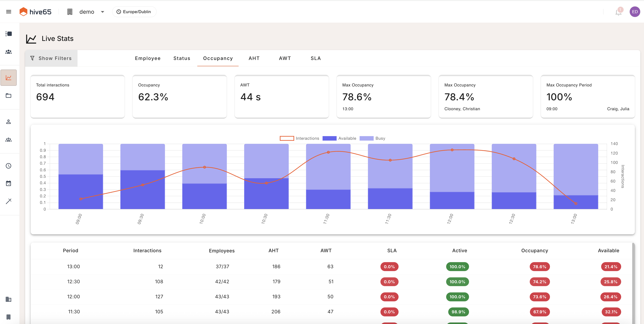Toggle the Interactions legend swatch
644x324 pixels.
click(x=287, y=138)
